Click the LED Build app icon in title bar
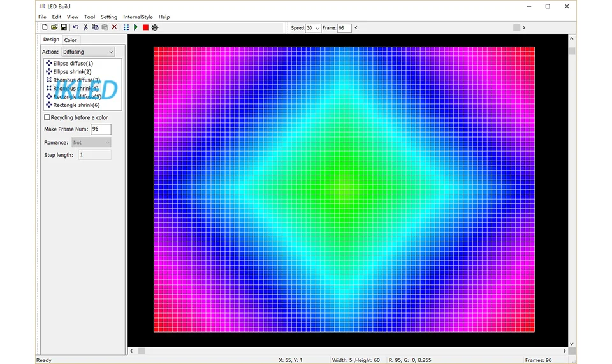The width and height of the screenshot is (612, 364). [x=43, y=6]
